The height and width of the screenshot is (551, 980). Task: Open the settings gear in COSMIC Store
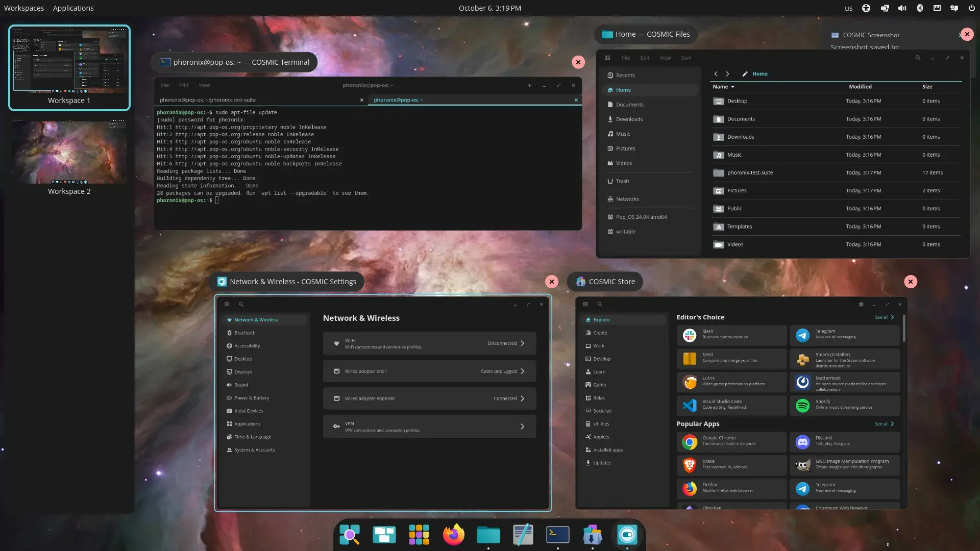(x=861, y=304)
